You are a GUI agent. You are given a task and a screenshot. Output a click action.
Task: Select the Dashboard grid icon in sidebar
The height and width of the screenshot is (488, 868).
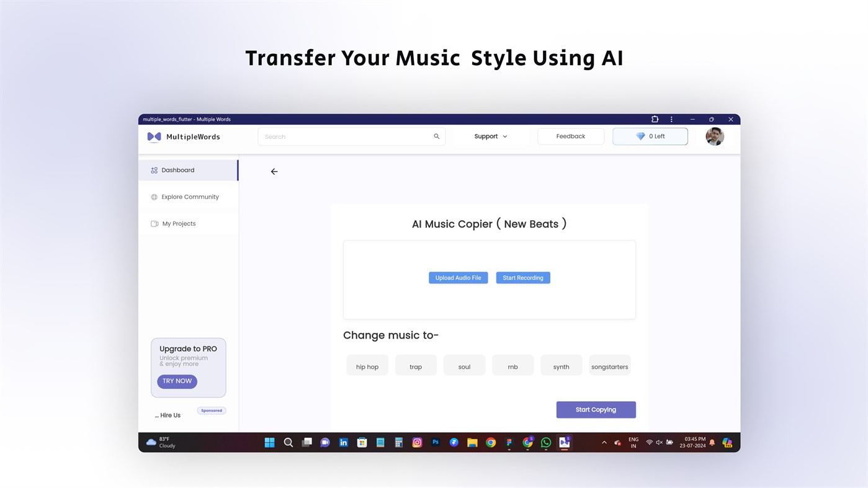(154, 169)
